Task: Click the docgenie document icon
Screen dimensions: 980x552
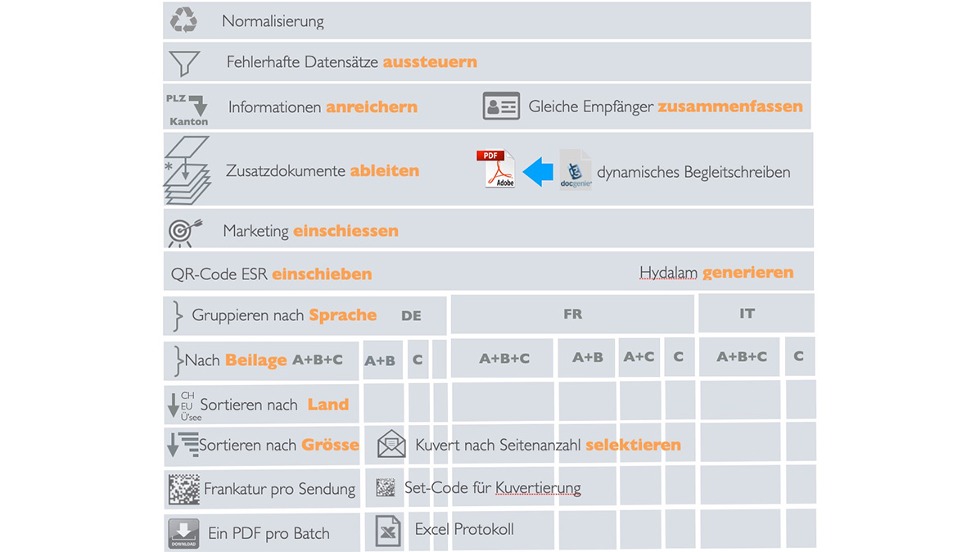Action: click(576, 170)
